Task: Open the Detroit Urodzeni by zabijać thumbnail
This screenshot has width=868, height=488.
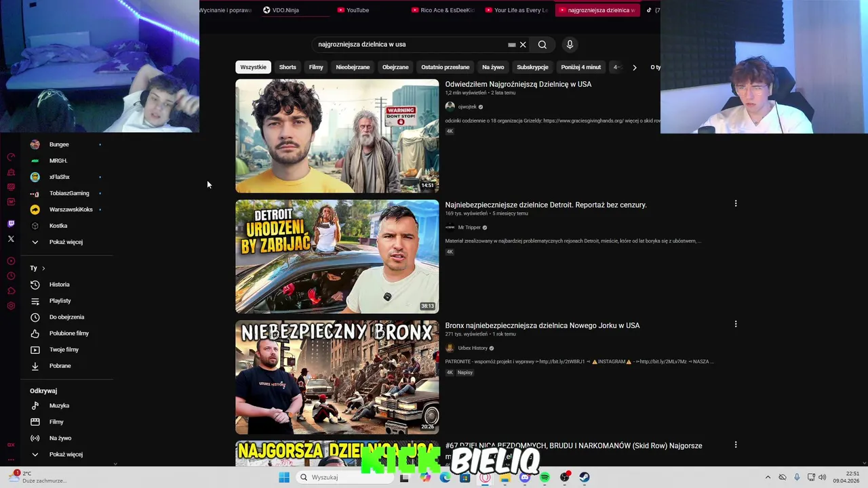Action: pos(337,256)
